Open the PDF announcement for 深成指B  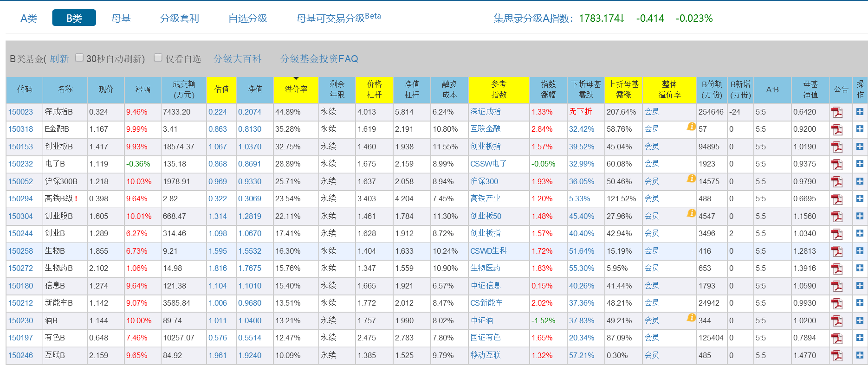pyautogui.click(x=837, y=112)
